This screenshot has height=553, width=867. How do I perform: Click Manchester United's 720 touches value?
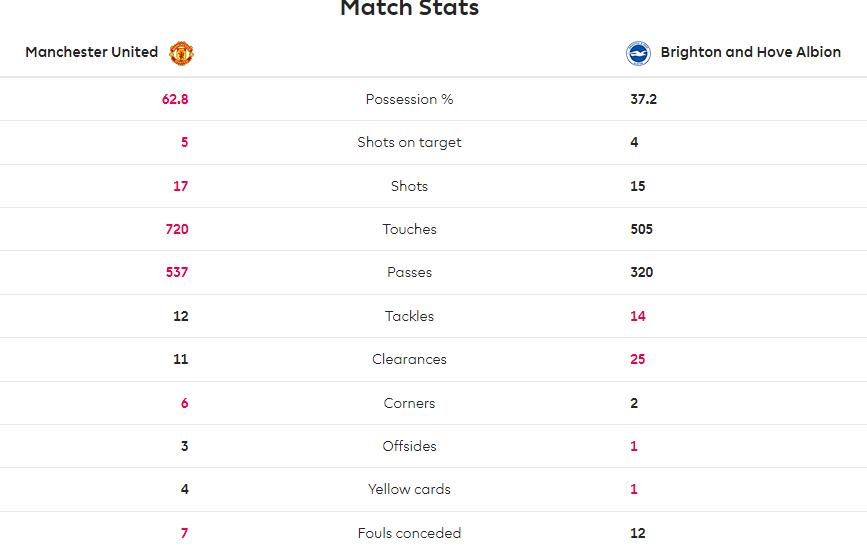point(177,229)
